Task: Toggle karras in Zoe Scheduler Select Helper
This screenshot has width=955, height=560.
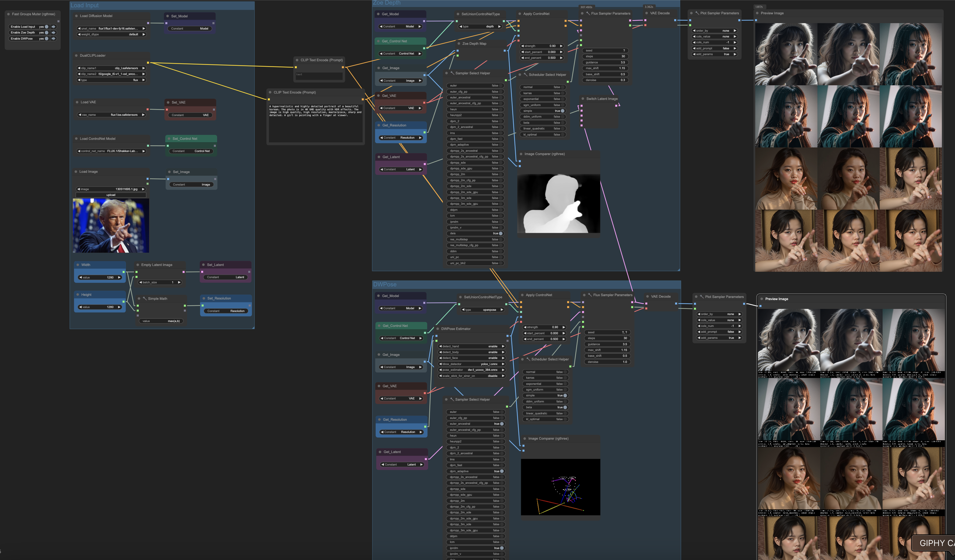Action: tap(563, 93)
